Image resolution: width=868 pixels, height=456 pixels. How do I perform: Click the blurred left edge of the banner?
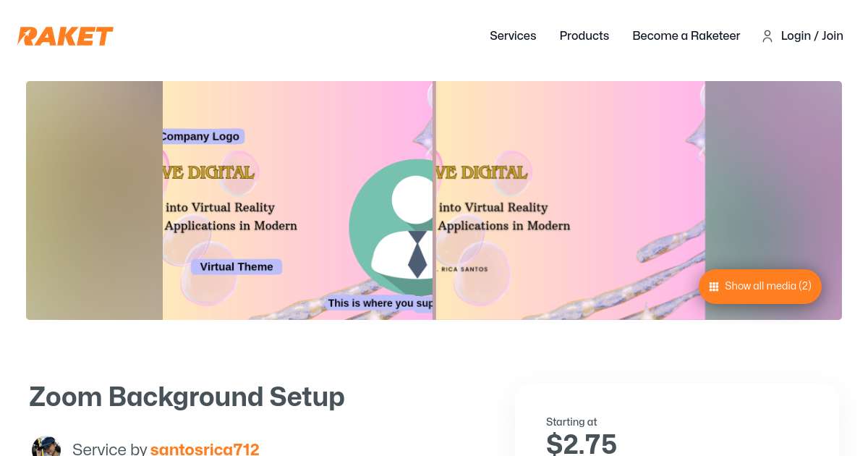point(94,200)
